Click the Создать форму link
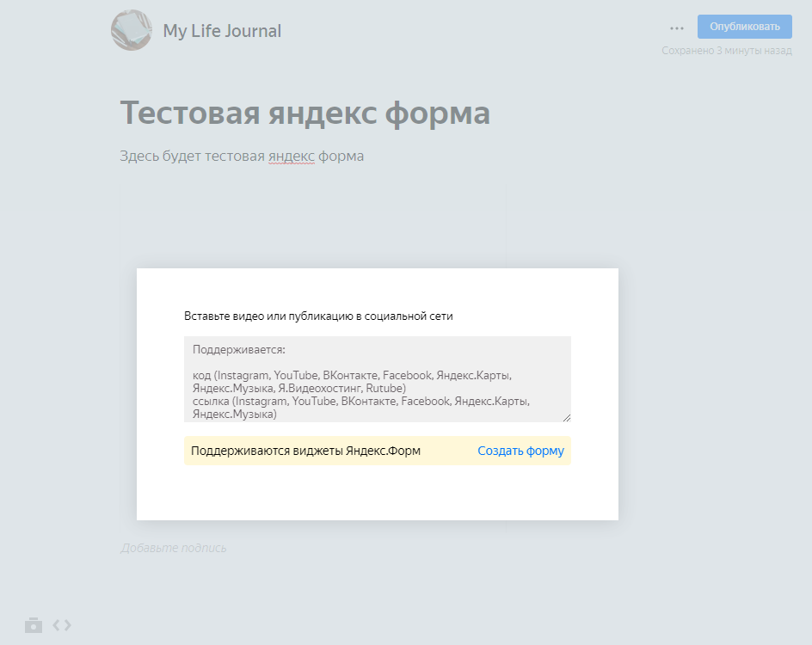The width and height of the screenshot is (812, 645). pos(520,451)
